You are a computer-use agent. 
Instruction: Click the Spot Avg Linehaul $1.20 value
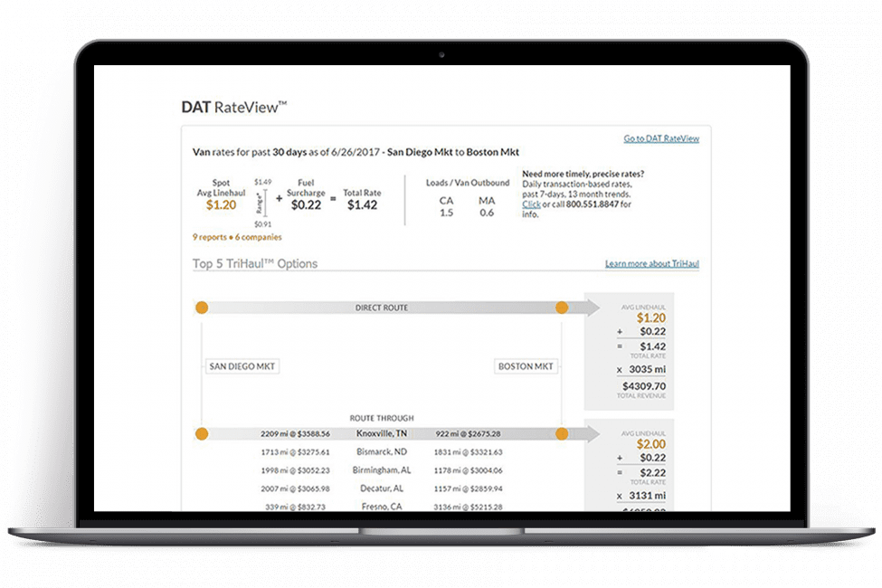(x=221, y=204)
